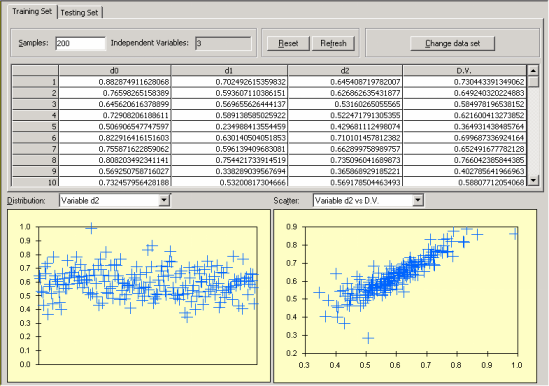Select row header 8
Image resolution: width=549 pixels, height=386 pixels.
tap(35, 160)
